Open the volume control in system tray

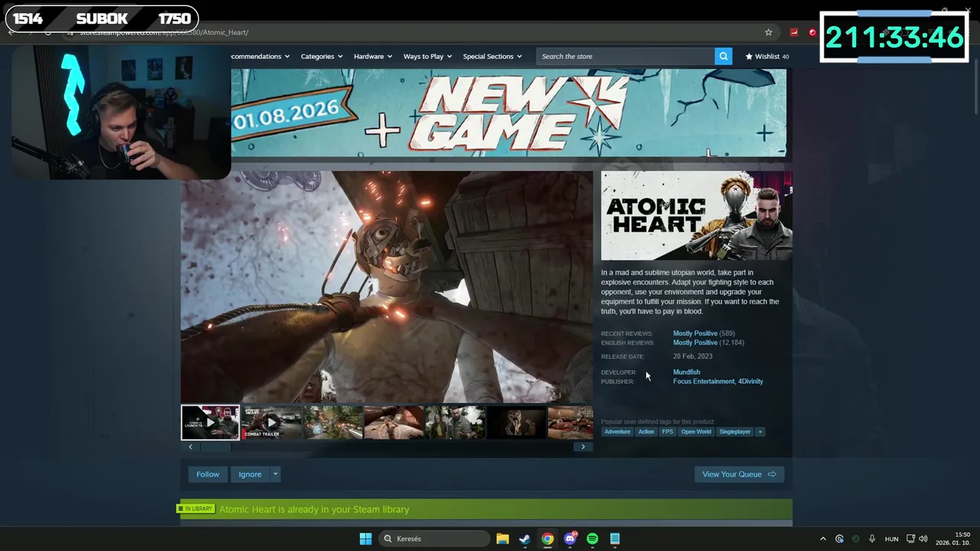(923, 539)
